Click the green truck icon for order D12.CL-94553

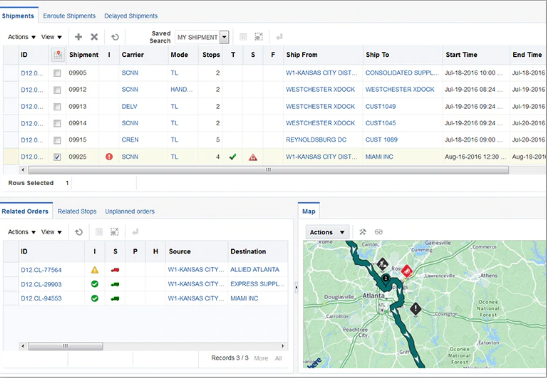pyautogui.click(x=115, y=298)
